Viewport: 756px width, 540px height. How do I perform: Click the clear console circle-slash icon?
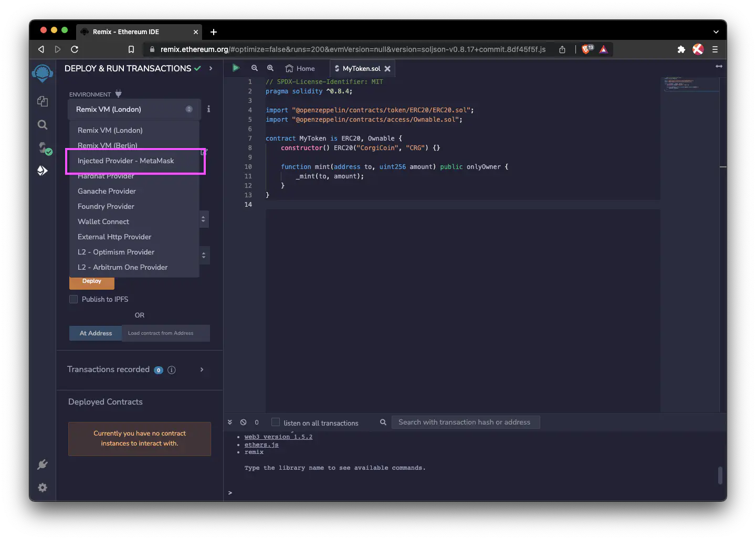click(243, 422)
